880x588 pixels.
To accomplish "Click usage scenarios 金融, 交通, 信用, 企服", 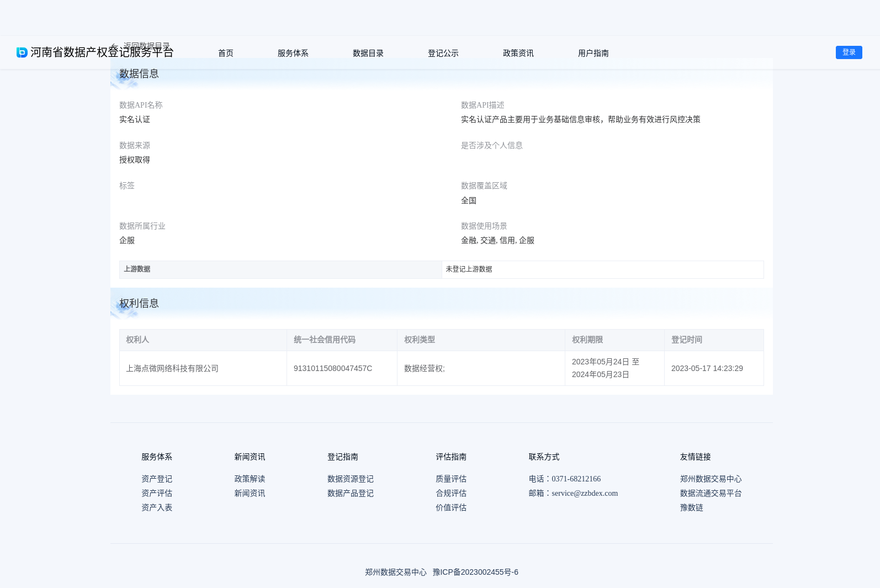I will click(497, 240).
